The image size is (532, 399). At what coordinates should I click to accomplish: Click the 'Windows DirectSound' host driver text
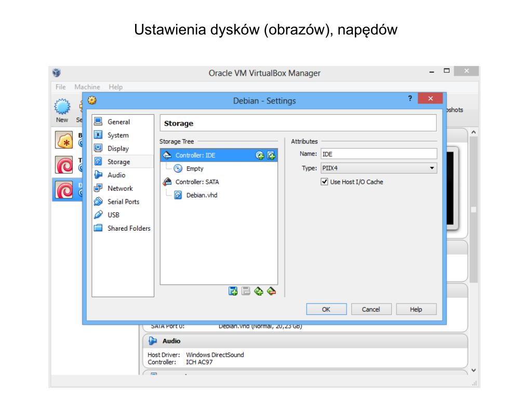point(215,354)
